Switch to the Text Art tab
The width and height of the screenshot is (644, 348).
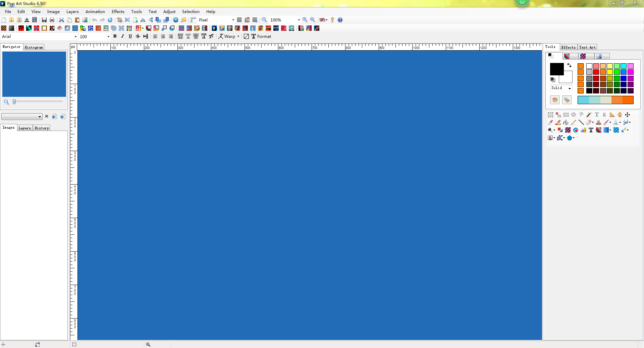coord(587,47)
